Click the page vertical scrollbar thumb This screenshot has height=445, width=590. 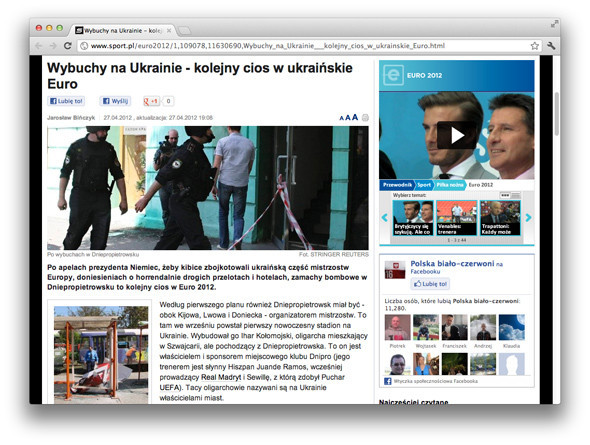557,114
